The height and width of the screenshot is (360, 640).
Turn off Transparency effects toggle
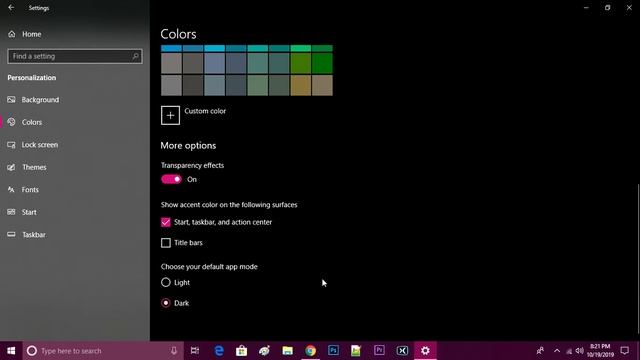pyautogui.click(x=171, y=179)
